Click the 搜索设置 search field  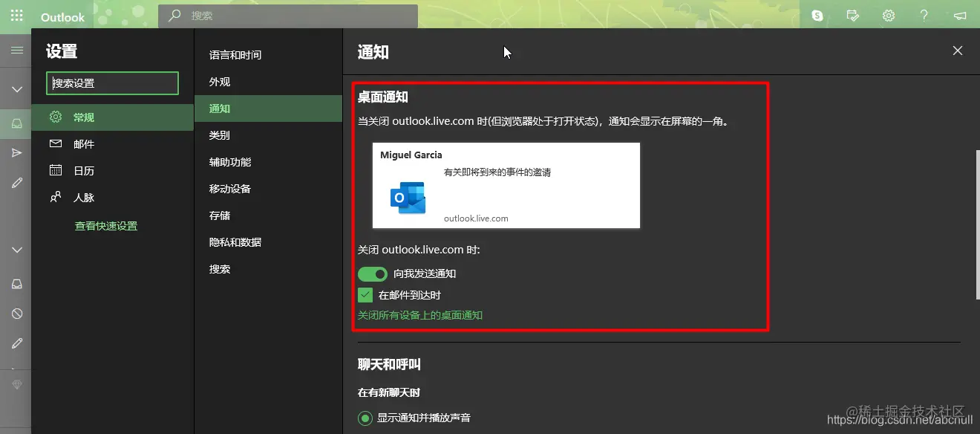111,82
